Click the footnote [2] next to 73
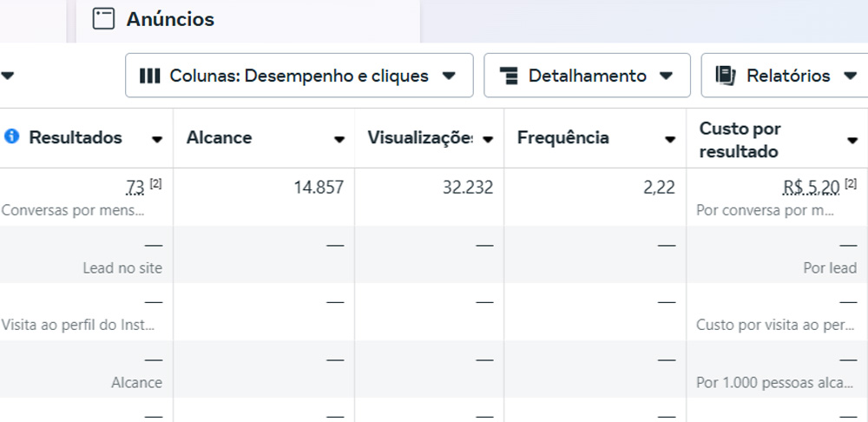Image resolution: width=868 pixels, height=422 pixels. pyautogui.click(x=155, y=183)
